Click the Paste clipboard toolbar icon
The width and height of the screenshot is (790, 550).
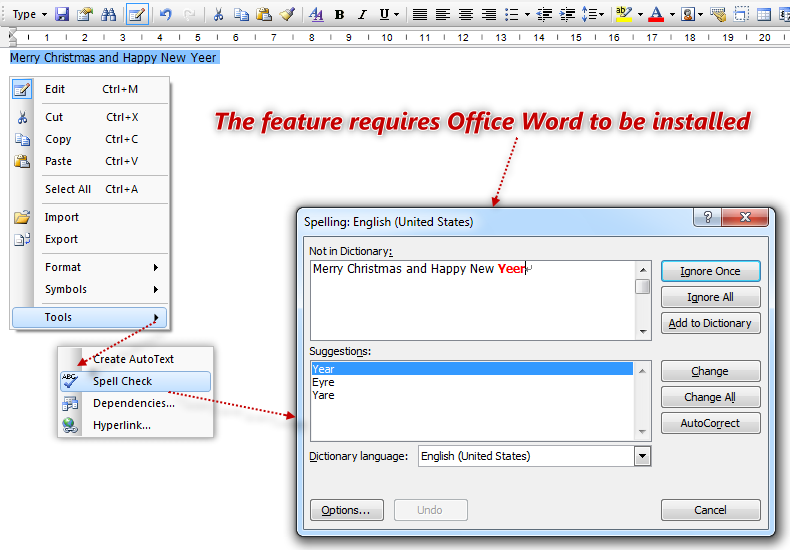click(264, 14)
